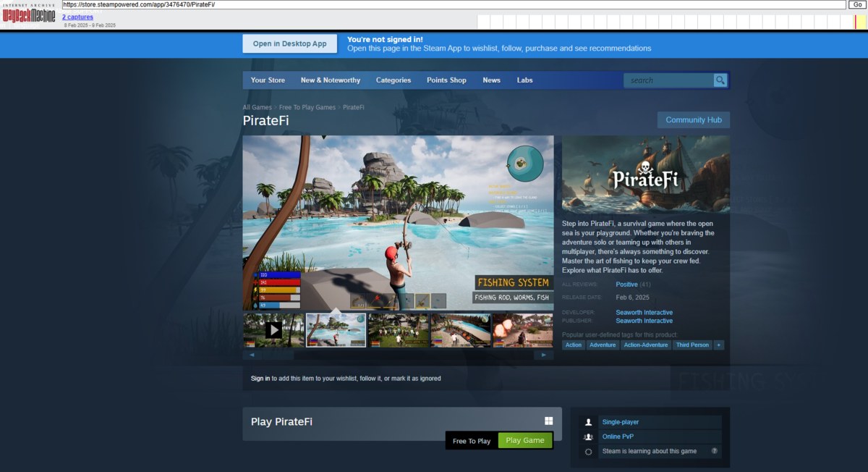Click the Sign in link

[x=260, y=379]
